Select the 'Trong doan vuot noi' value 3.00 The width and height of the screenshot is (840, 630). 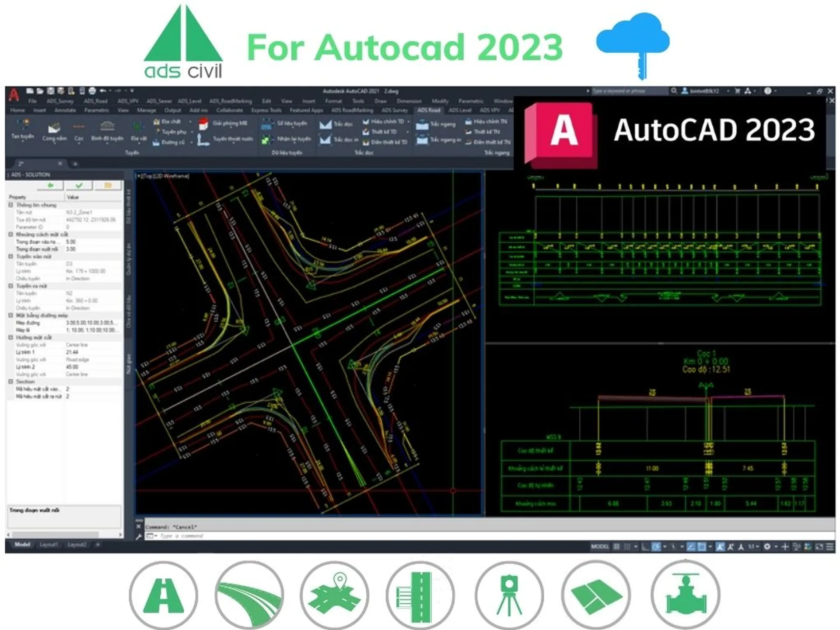coord(94,249)
